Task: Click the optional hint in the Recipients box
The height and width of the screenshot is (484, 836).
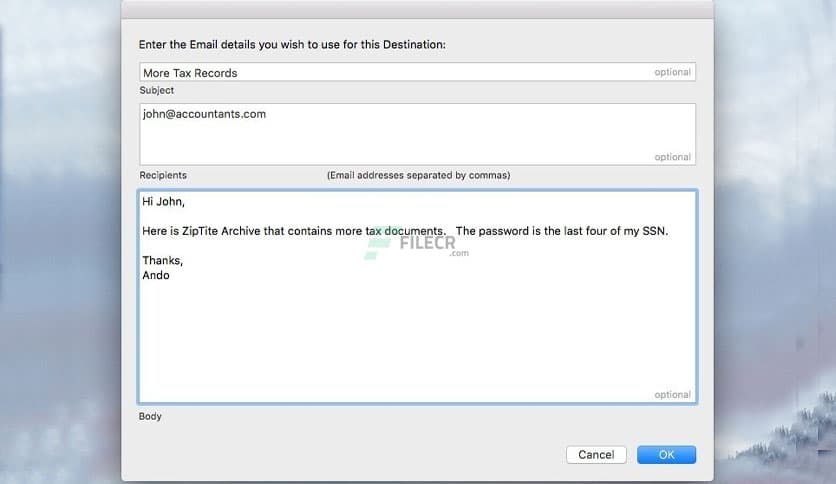Action: pos(672,157)
